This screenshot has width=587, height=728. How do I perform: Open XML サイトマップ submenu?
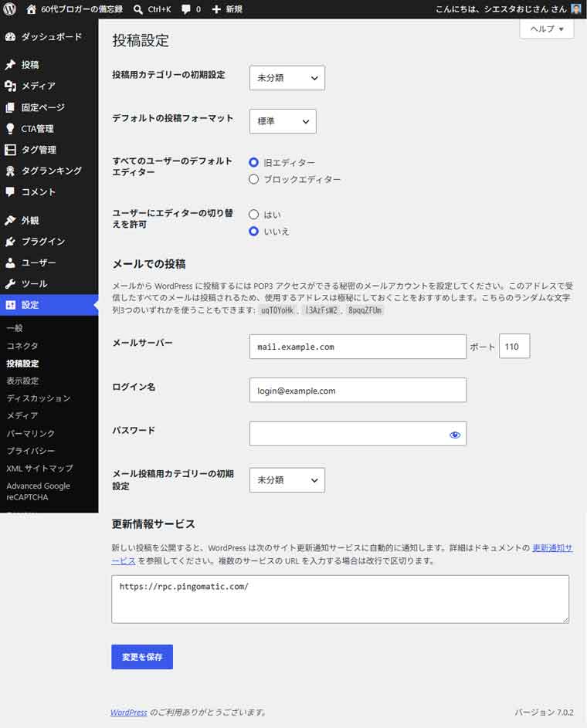[39, 469]
